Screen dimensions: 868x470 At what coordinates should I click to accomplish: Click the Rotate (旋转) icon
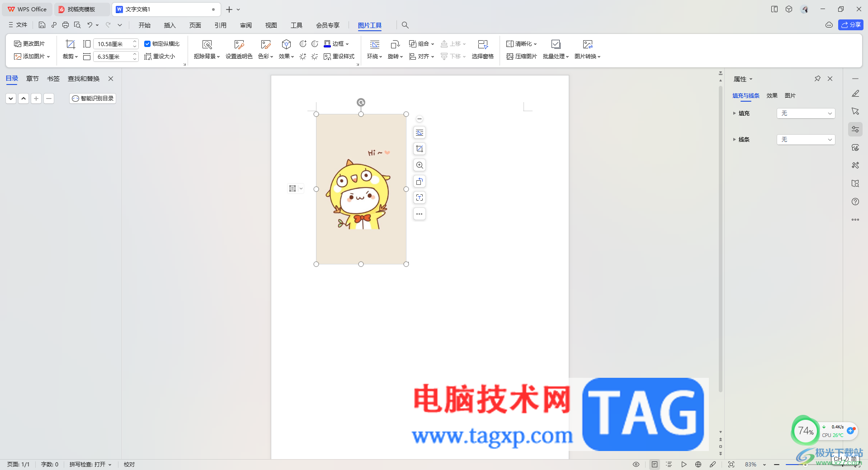395,44
